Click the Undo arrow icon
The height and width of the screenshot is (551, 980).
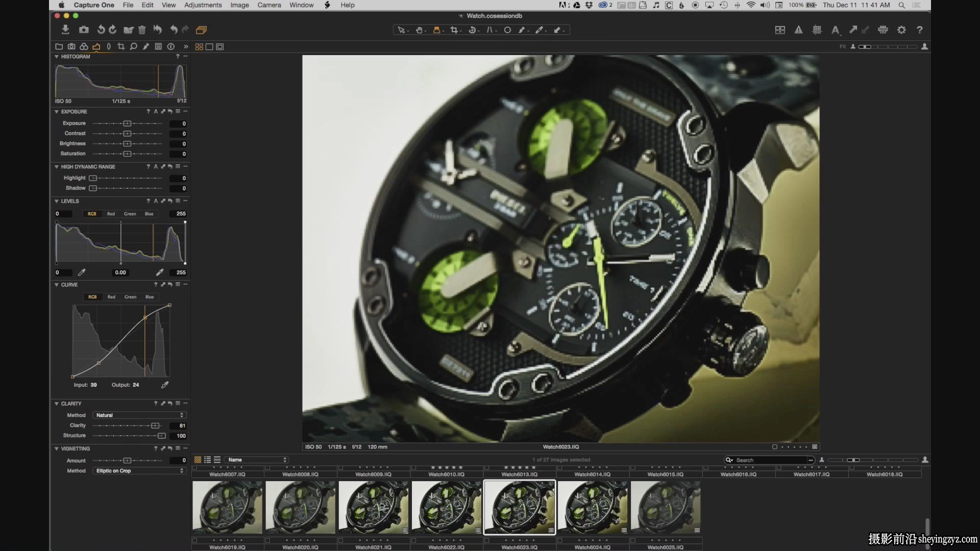coord(174,30)
